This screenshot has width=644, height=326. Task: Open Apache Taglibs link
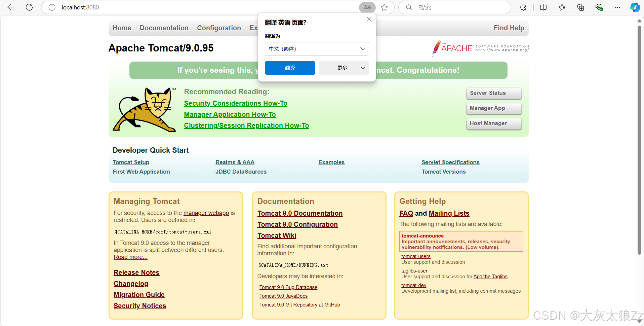(490, 277)
